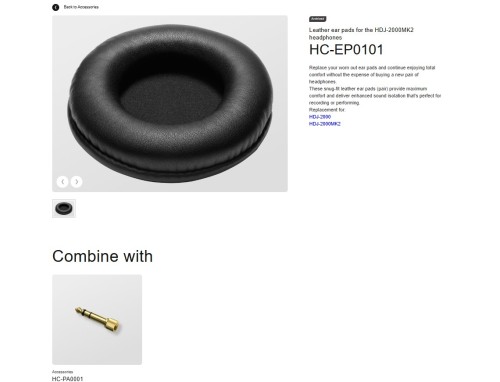Go back via 'Back to Accessories' link
The image size is (500, 382).
[81, 7]
